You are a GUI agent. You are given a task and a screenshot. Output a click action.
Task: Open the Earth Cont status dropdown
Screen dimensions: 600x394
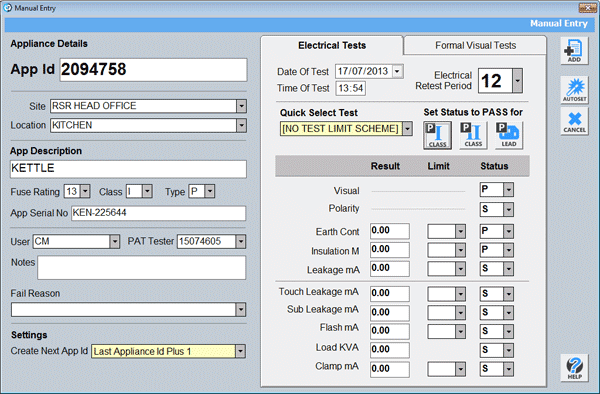[x=509, y=231]
